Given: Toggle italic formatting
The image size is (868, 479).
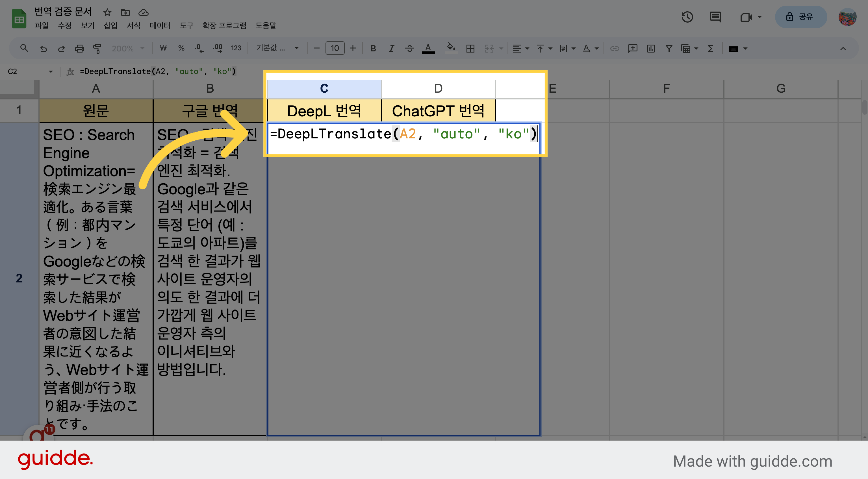Looking at the screenshot, I should 391,49.
